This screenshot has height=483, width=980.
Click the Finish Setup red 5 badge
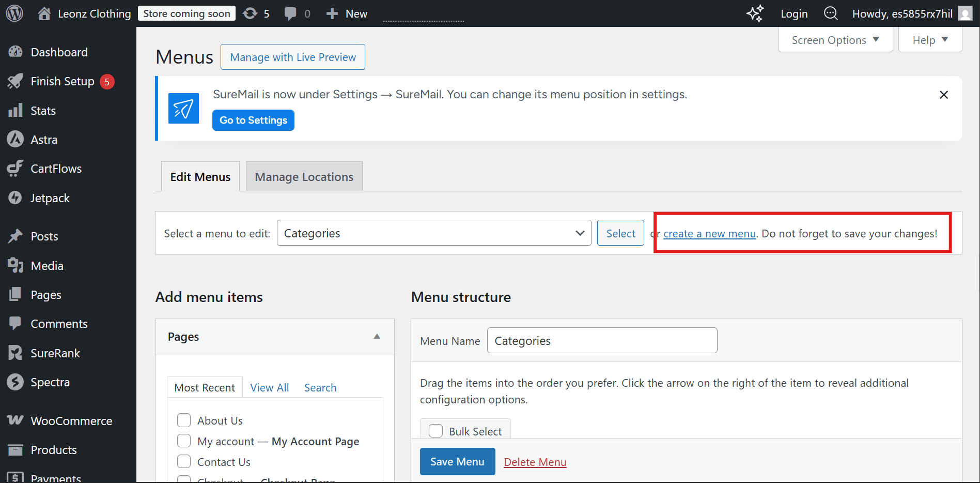point(107,81)
